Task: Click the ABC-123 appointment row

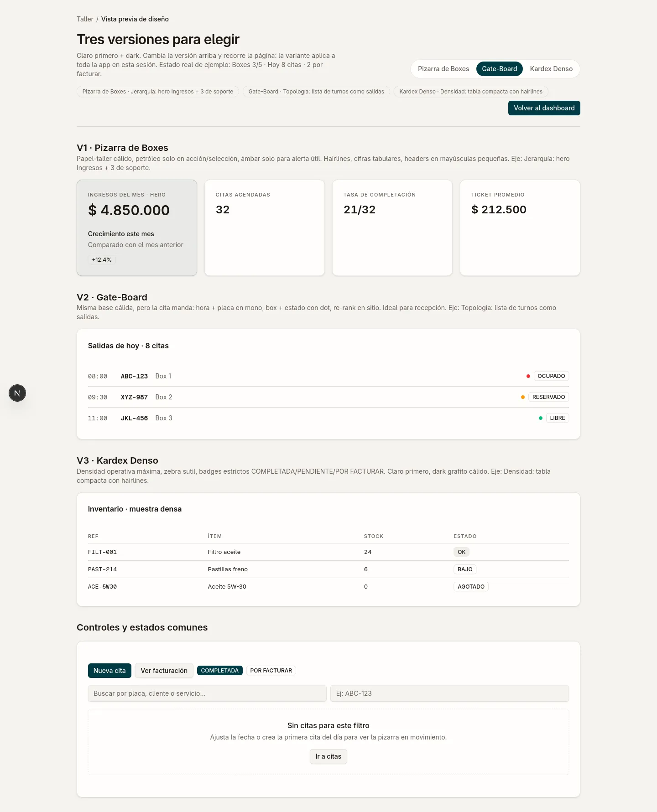Action: [x=328, y=376]
